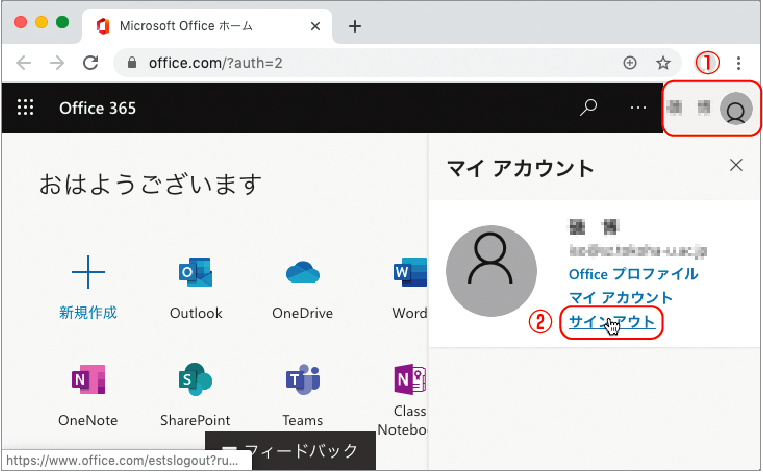Open the Outlook app
The height and width of the screenshot is (472, 763).
coord(195,273)
